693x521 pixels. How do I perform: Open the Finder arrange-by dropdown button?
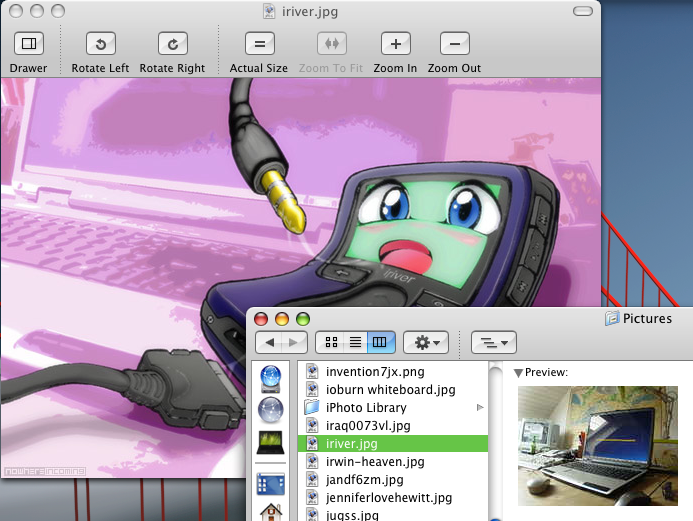point(494,342)
